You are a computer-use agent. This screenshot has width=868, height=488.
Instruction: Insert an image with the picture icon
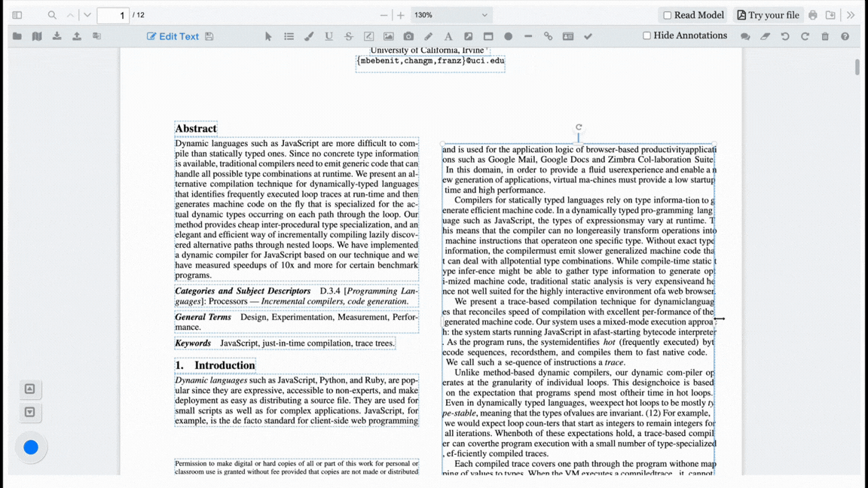(x=388, y=36)
